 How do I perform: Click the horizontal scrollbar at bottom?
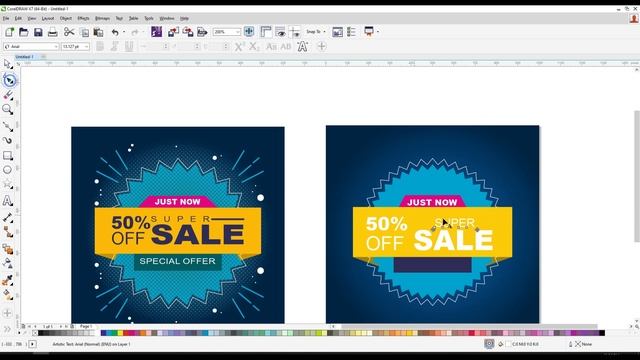[469, 327]
